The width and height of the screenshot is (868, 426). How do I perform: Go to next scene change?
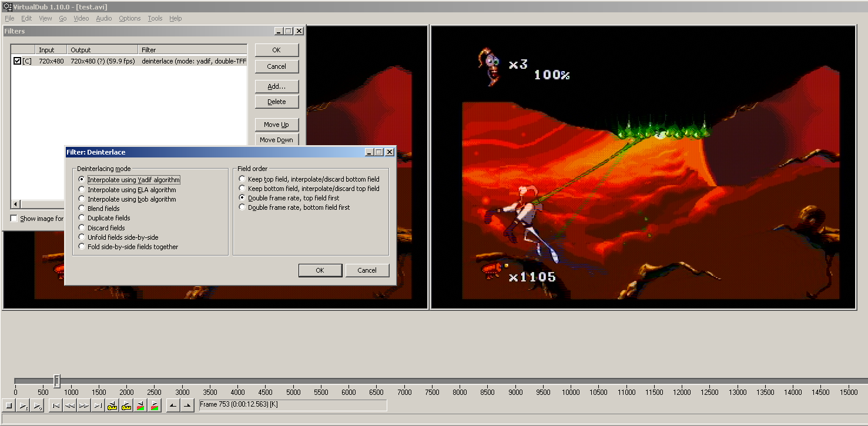click(155, 405)
